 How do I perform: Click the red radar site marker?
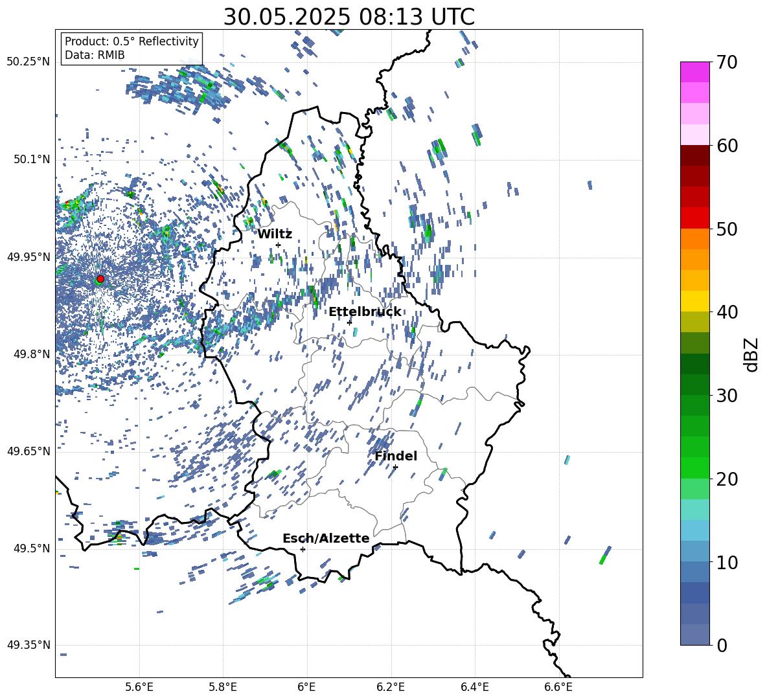(x=100, y=278)
